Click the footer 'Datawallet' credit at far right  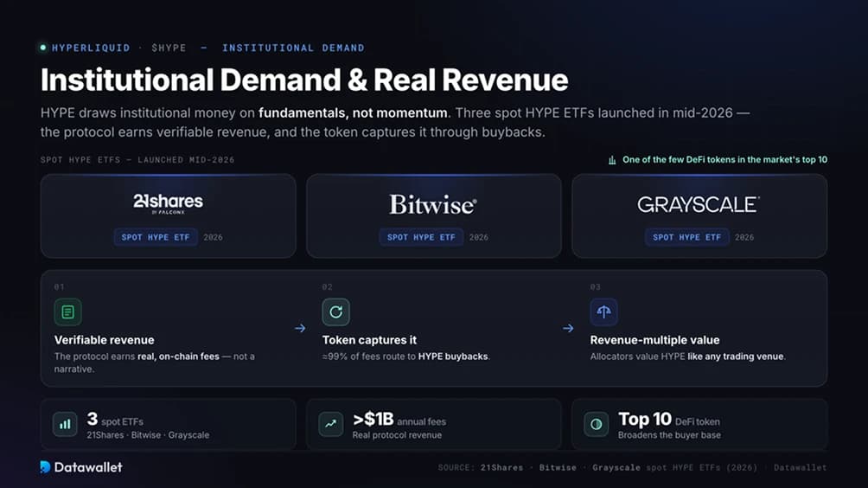point(800,467)
